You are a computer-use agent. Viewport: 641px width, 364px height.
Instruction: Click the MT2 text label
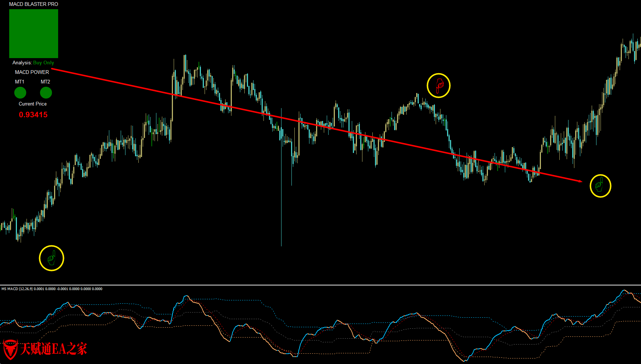[45, 82]
